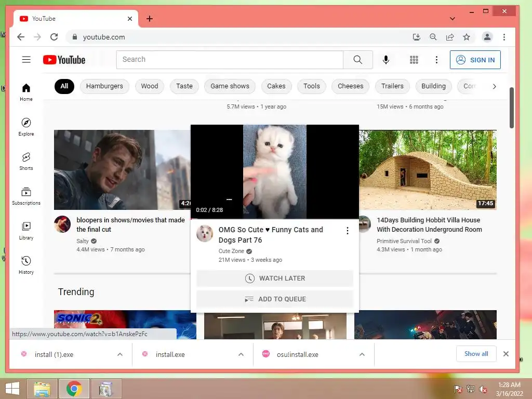Select the Hamburgers filter chip
This screenshot has height=399, width=532.
(x=104, y=86)
